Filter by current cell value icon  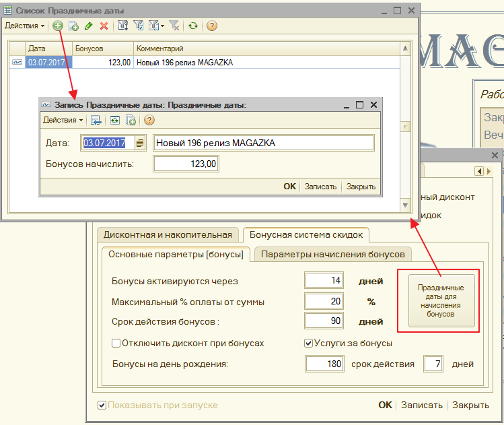(x=139, y=26)
